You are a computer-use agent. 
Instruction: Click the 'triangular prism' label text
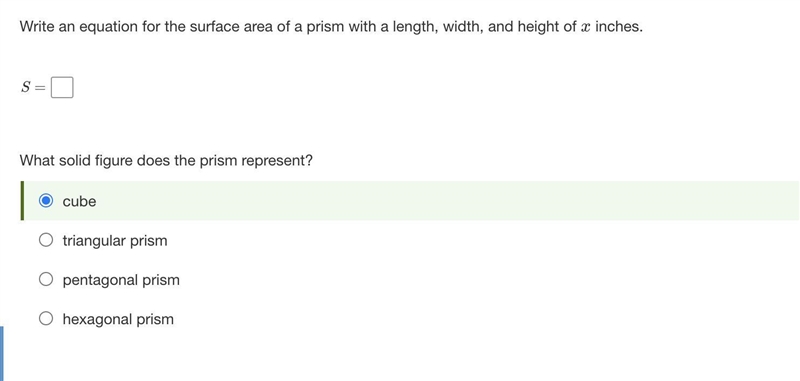(115, 241)
